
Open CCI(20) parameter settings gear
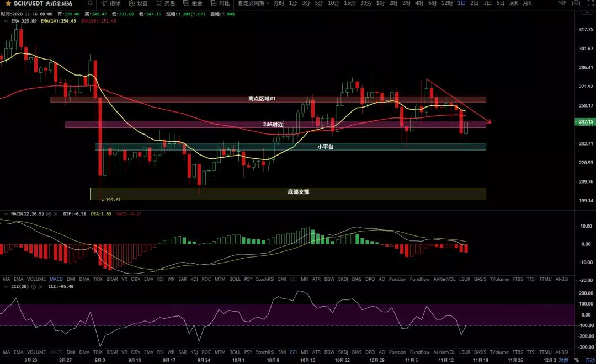[34, 287]
